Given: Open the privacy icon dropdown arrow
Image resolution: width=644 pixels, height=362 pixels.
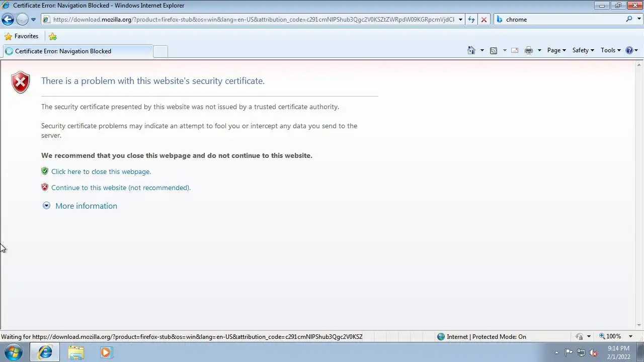Looking at the screenshot, I should point(589,337).
